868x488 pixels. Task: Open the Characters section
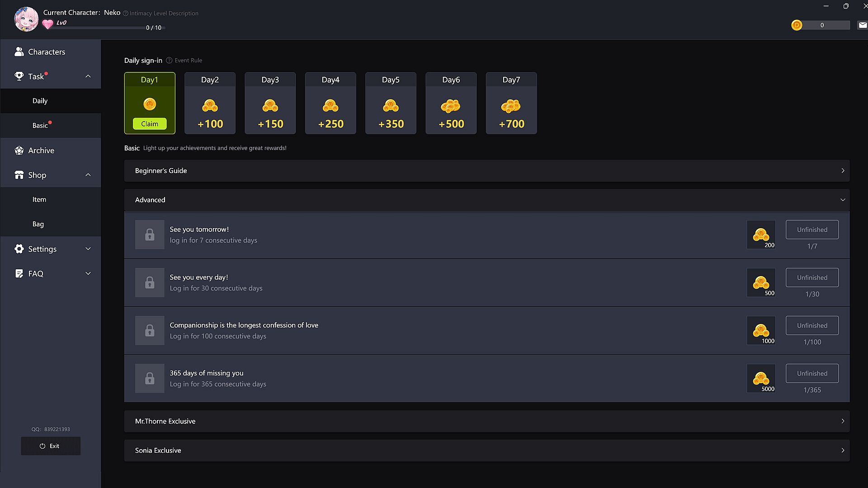47,52
